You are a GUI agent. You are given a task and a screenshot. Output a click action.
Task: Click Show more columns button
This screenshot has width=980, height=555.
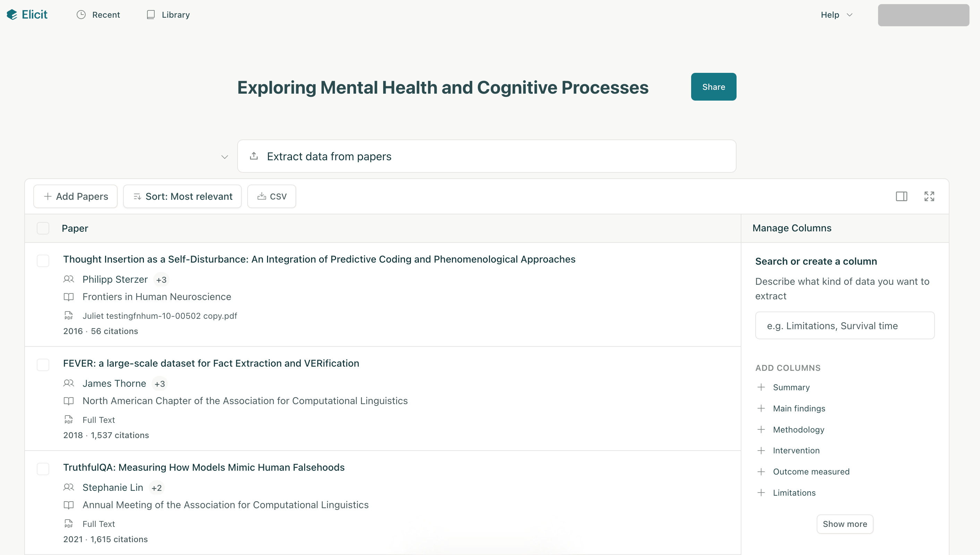coord(844,524)
